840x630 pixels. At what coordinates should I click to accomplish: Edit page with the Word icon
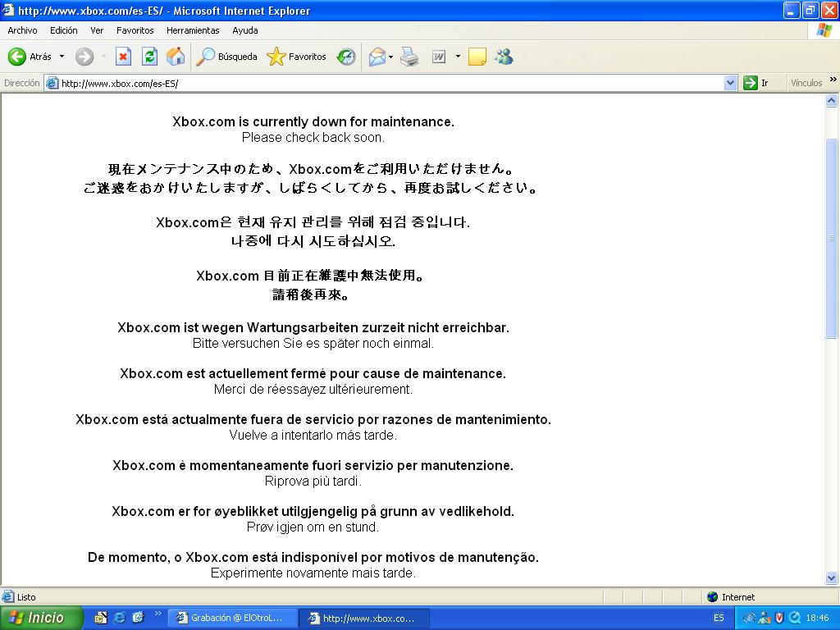pyautogui.click(x=439, y=57)
